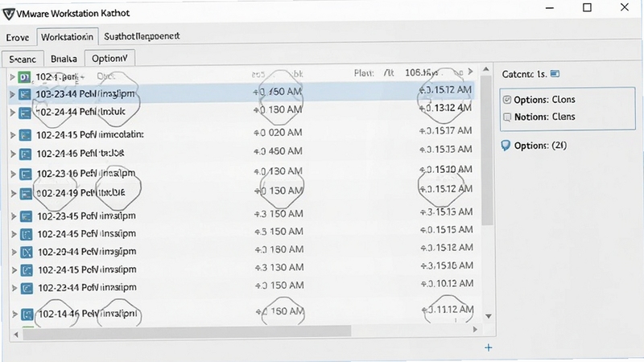The height and width of the screenshot is (362, 644).
Task: Click the small icon next to Catentc 1s.
Action: pyautogui.click(x=555, y=74)
